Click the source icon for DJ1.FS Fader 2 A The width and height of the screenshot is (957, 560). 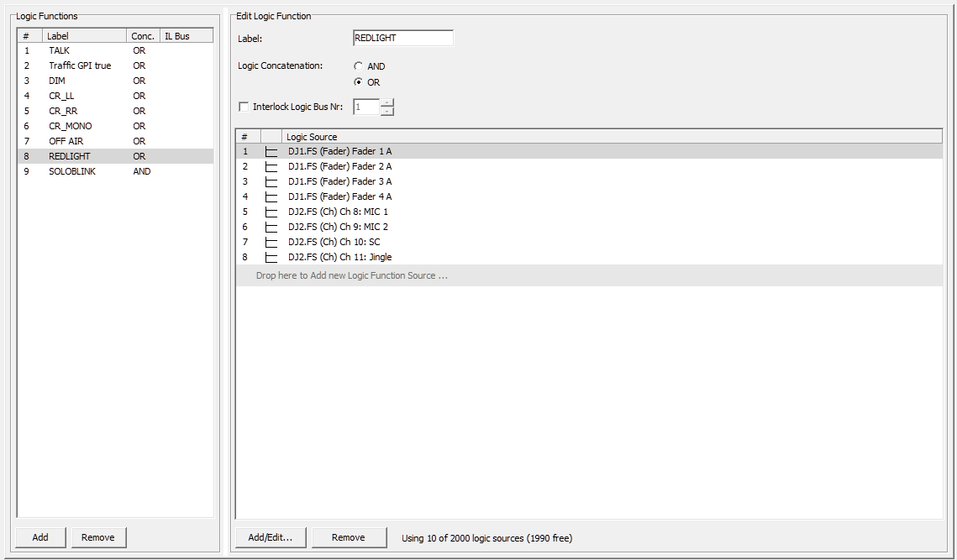coord(271,166)
